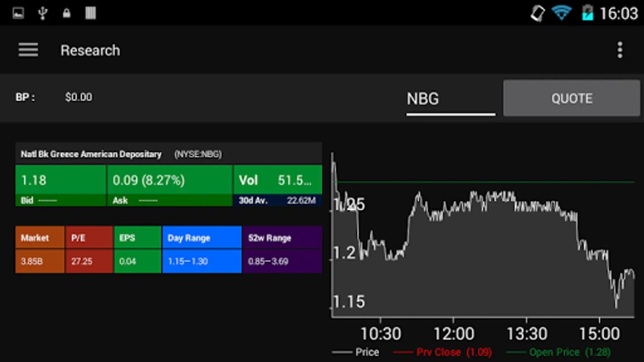The height and width of the screenshot is (362, 644).
Task: Tap the Bid row under the price
Action: coord(61,200)
